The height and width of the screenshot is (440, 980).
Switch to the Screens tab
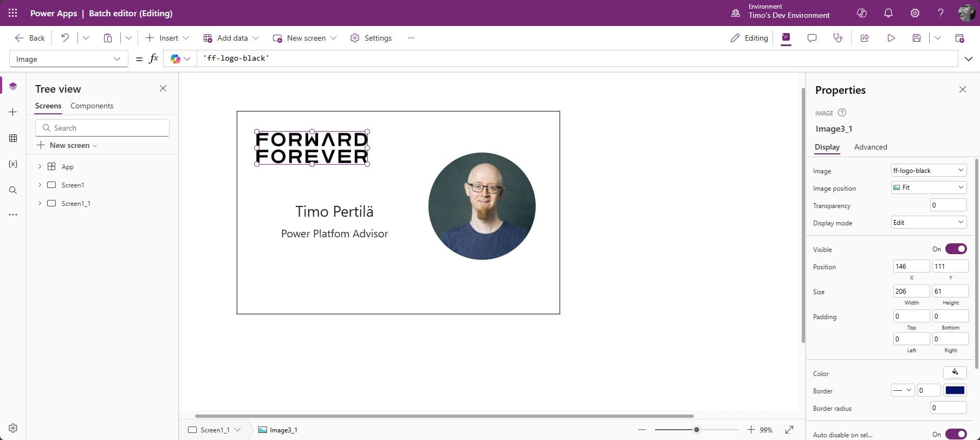(48, 106)
